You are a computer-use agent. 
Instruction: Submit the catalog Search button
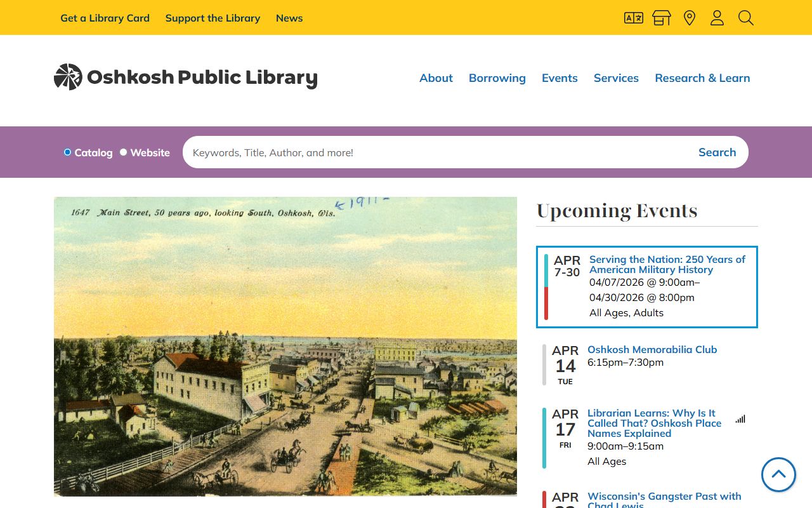(717, 152)
